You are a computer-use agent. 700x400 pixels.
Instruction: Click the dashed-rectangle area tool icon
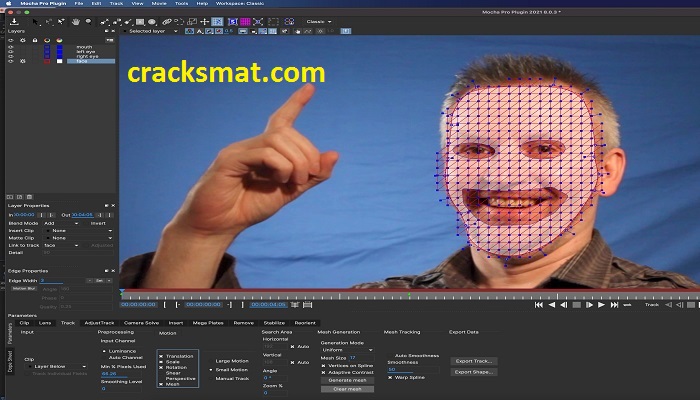[273, 21]
